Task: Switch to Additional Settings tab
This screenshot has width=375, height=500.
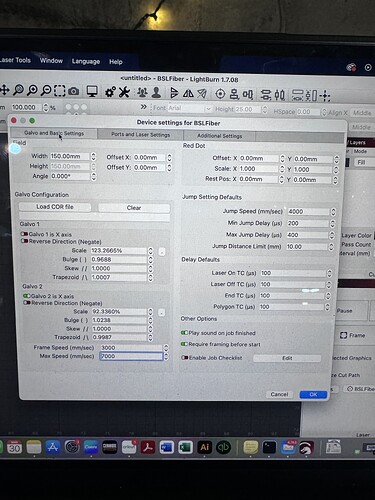Action: point(219,136)
